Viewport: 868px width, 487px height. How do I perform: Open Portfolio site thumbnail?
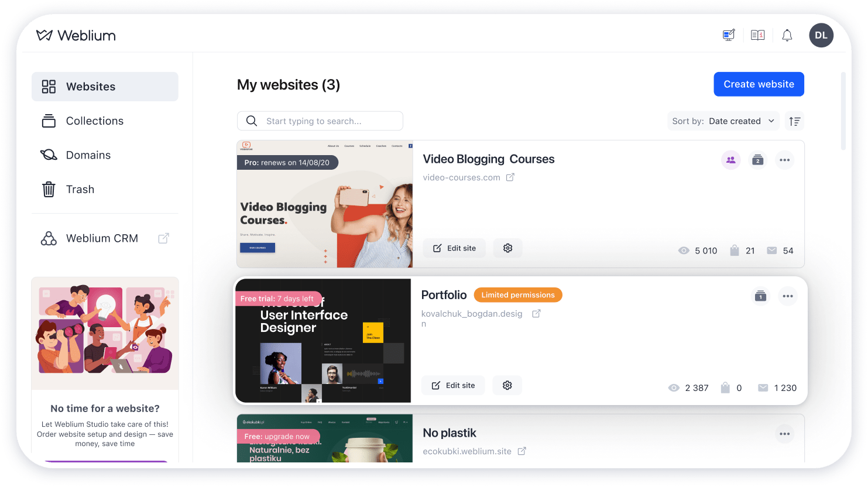tap(323, 341)
